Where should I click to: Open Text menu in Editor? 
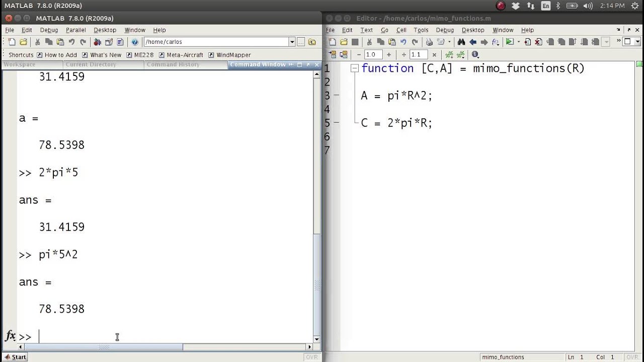coord(366,30)
